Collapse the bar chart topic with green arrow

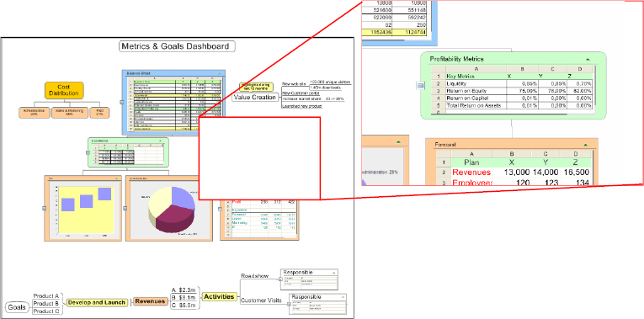116,178
